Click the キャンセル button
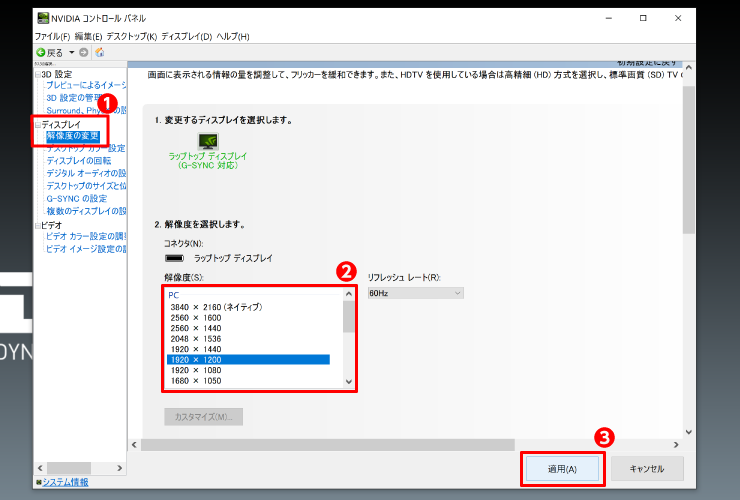This screenshot has height=500, width=740. (647, 469)
